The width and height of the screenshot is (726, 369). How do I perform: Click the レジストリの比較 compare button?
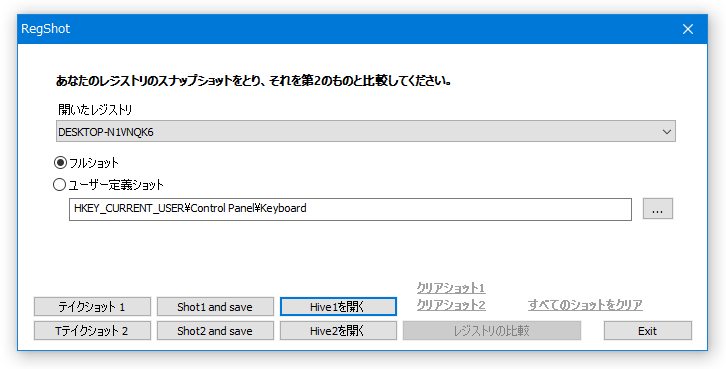(x=492, y=331)
